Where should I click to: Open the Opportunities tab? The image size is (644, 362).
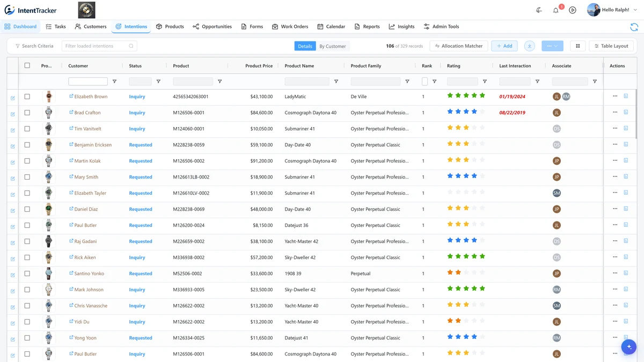click(212, 26)
